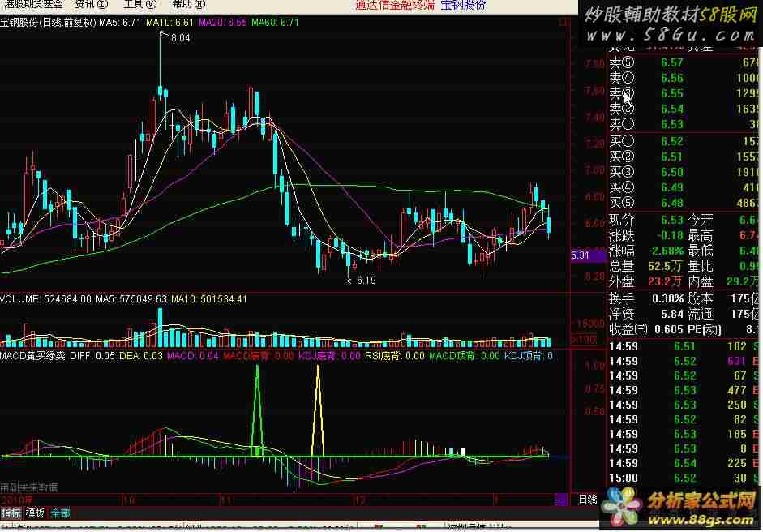Click the DIFF: 0.05 value
The height and width of the screenshot is (532, 763).
point(92,356)
